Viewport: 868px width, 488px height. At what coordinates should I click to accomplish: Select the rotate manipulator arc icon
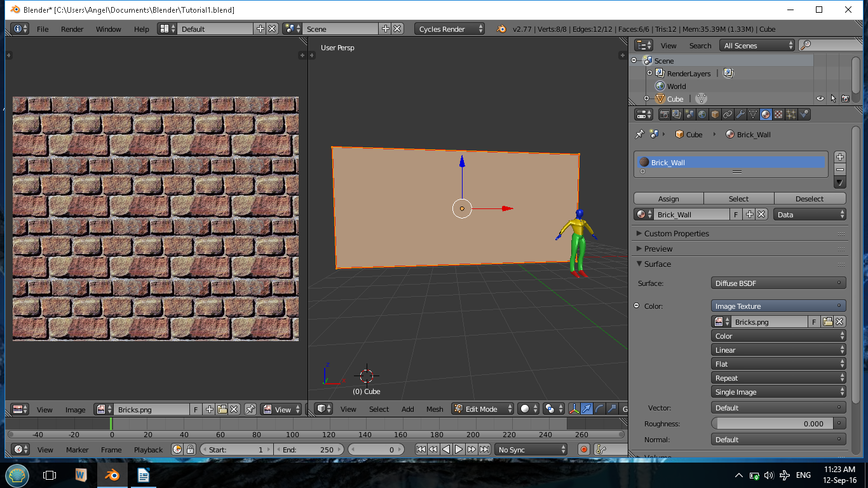click(599, 409)
